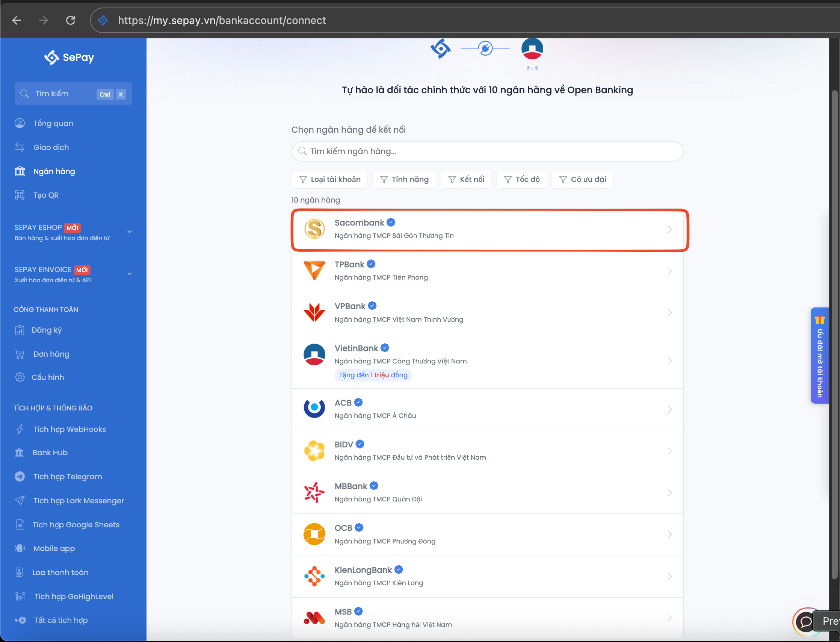Open the chat support bubble icon
The image size is (840, 642).
coord(806,622)
